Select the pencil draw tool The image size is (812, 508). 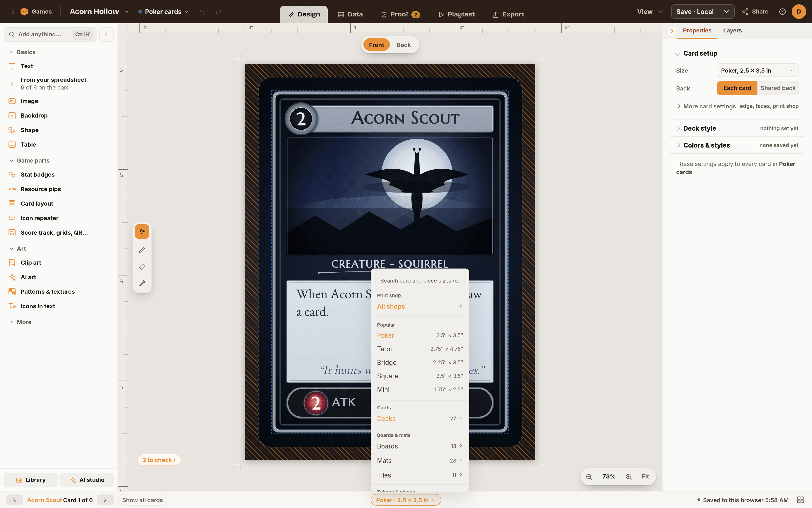pos(142,250)
